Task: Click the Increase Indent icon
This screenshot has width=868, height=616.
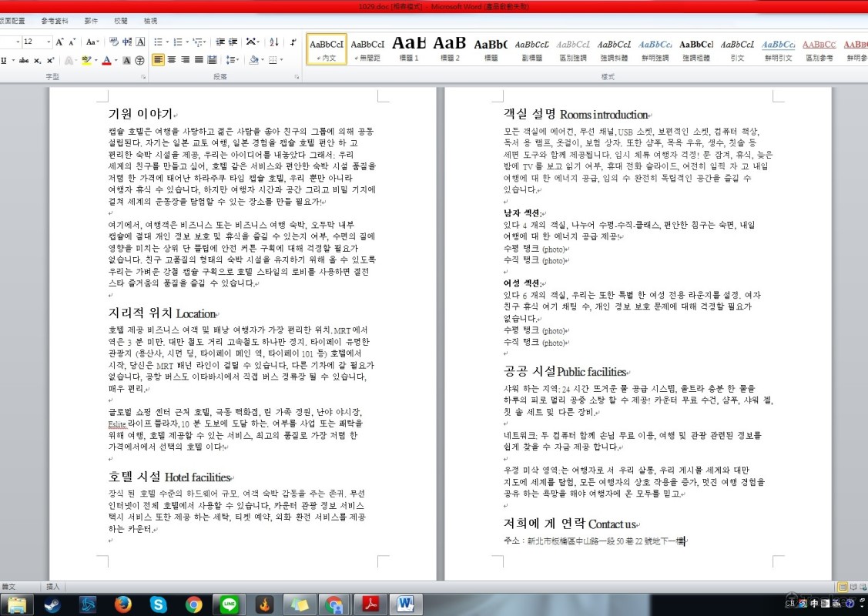Action: point(233,42)
